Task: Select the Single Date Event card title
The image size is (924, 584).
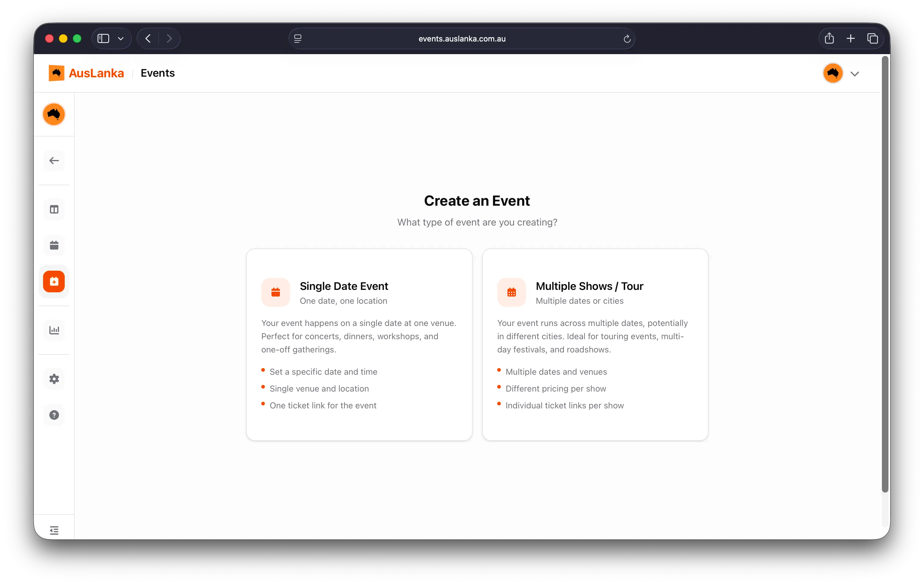Action: (344, 286)
